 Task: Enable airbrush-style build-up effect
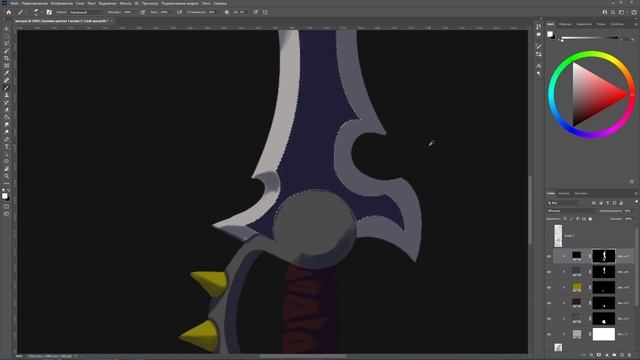tap(180, 12)
